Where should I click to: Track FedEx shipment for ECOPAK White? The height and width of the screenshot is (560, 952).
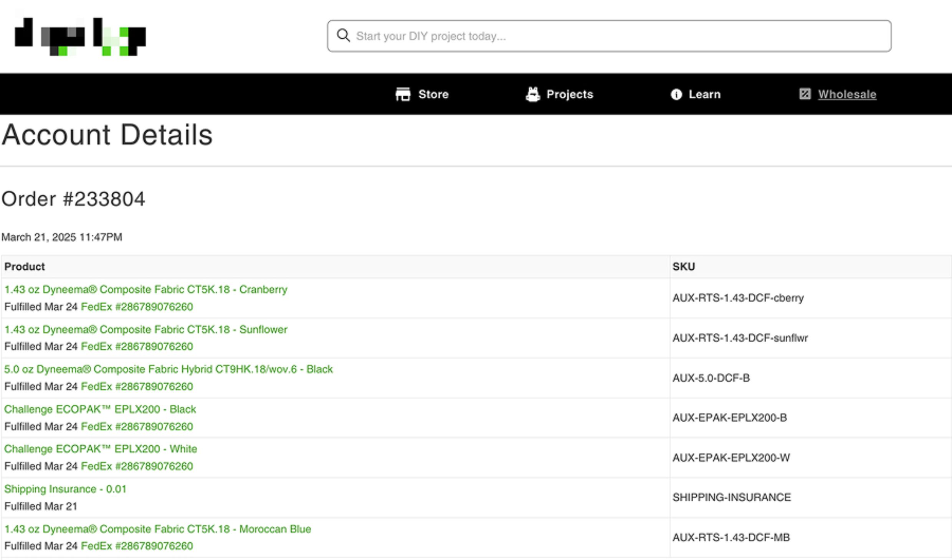[137, 466]
